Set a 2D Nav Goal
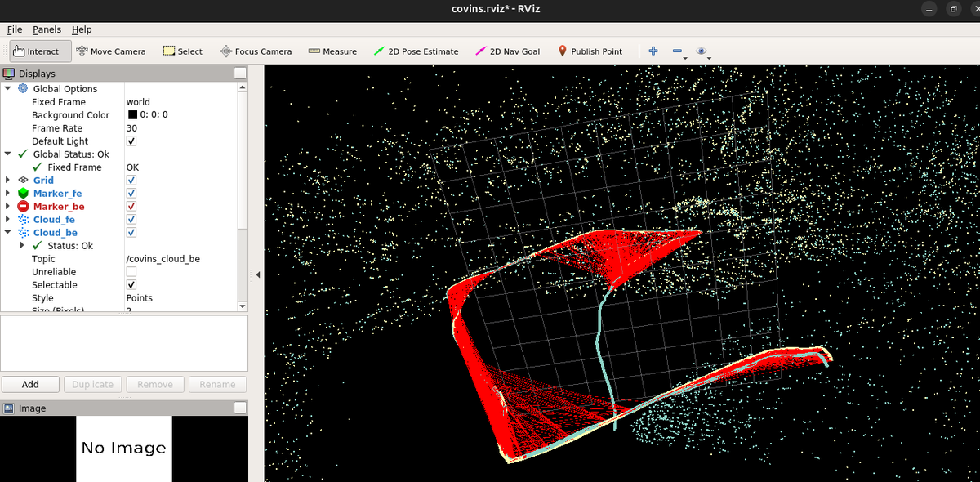This screenshot has width=980, height=482. (507, 51)
